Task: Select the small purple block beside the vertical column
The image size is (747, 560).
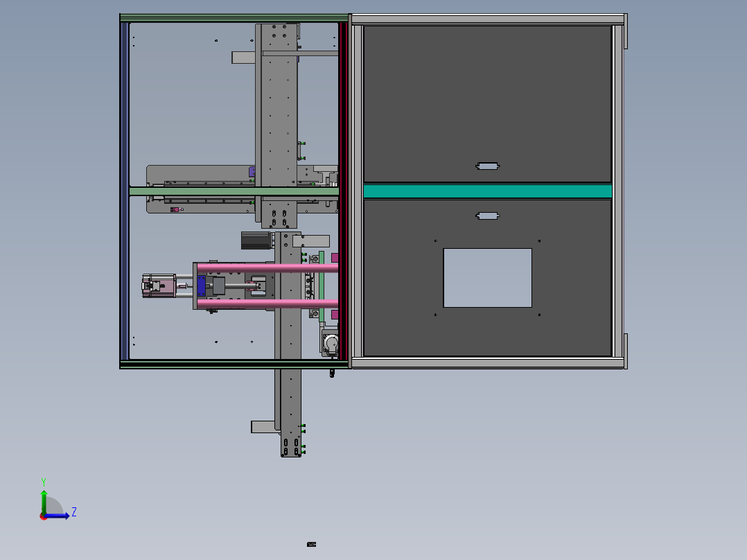Action: pyautogui.click(x=252, y=172)
